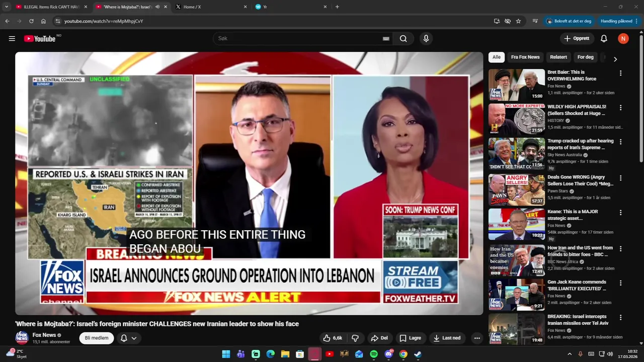Like the video with thumbs up
The height and width of the screenshot is (362, 644).
(x=333, y=338)
